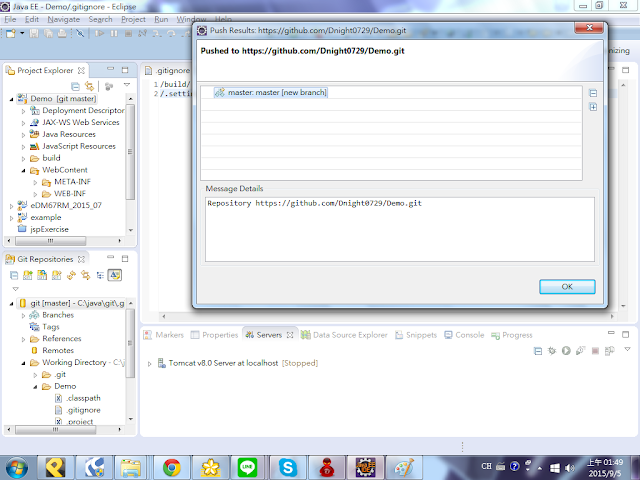Viewport: 640px width, 480px height.
Task: Expand Java Resources node
Action: (23, 135)
